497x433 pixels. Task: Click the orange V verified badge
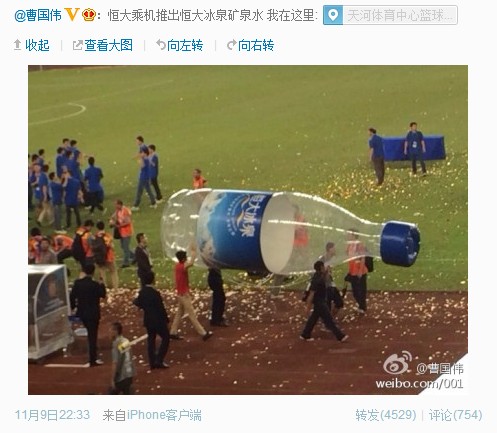pyautogui.click(x=72, y=15)
